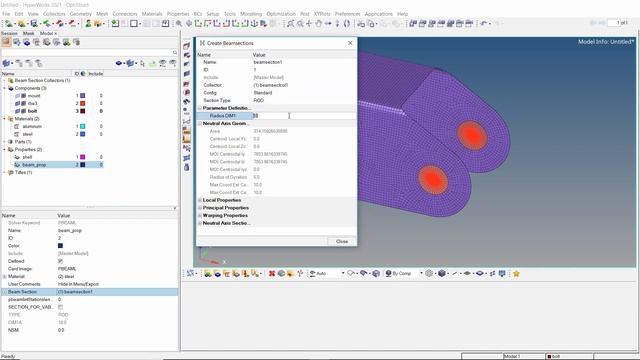Screen dimensions: 640x360
Task: Click the search magnifier in the browser filter
Action: click(x=175, y=53)
